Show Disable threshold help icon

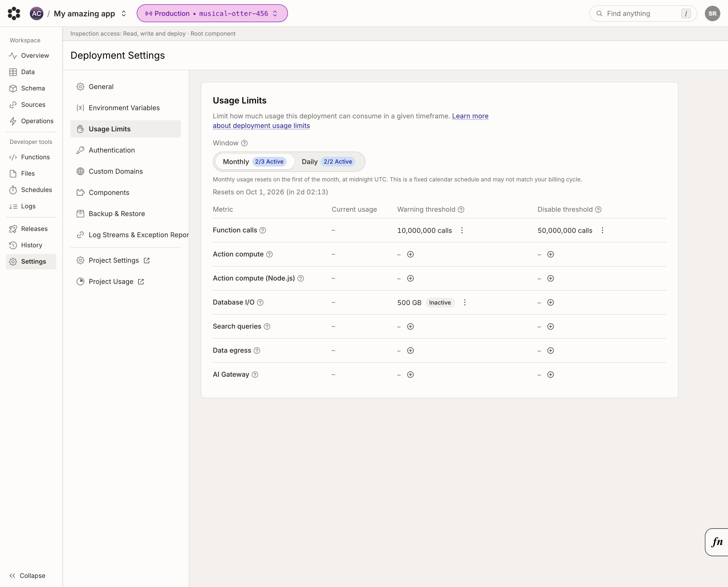[598, 209]
